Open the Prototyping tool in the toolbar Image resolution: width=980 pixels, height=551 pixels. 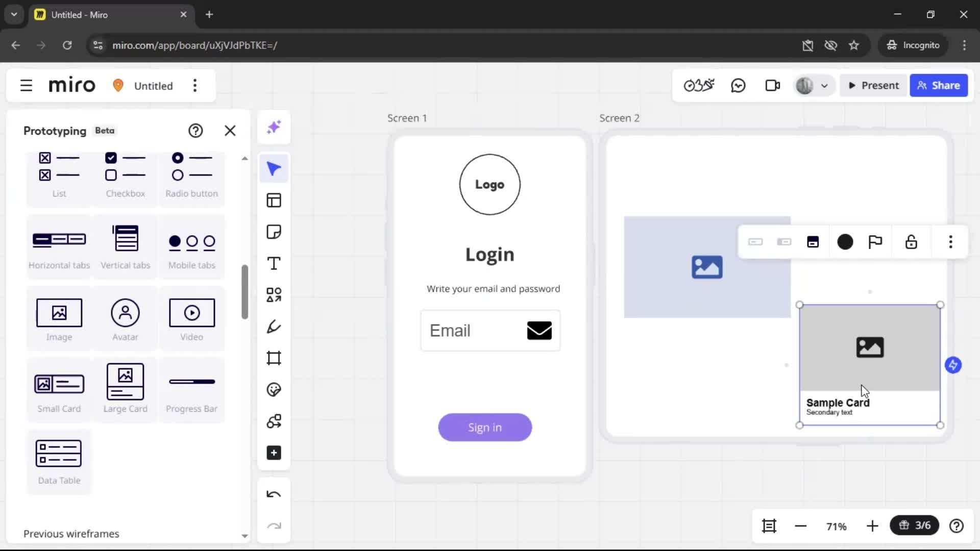click(274, 421)
